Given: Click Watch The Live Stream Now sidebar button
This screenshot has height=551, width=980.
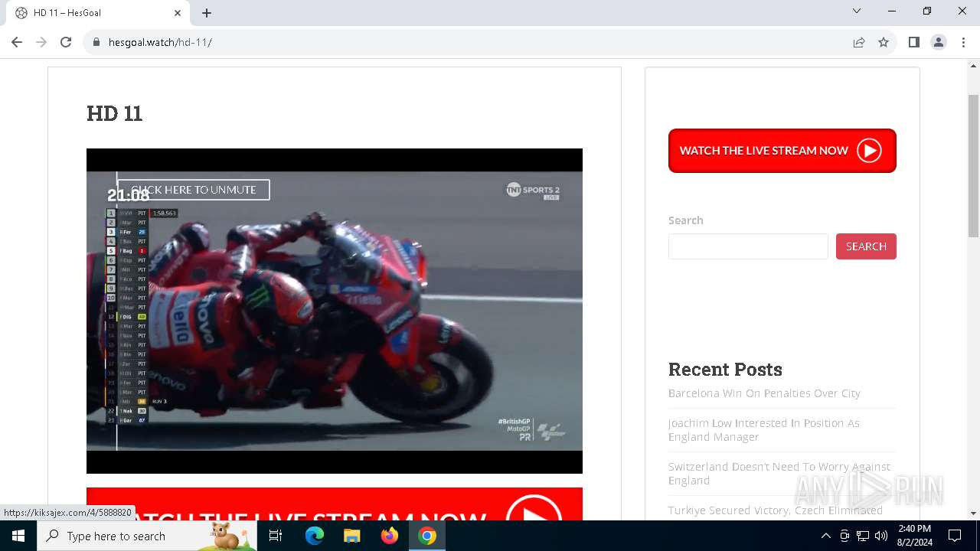Looking at the screenshot, I should click(x=782, y=151).
